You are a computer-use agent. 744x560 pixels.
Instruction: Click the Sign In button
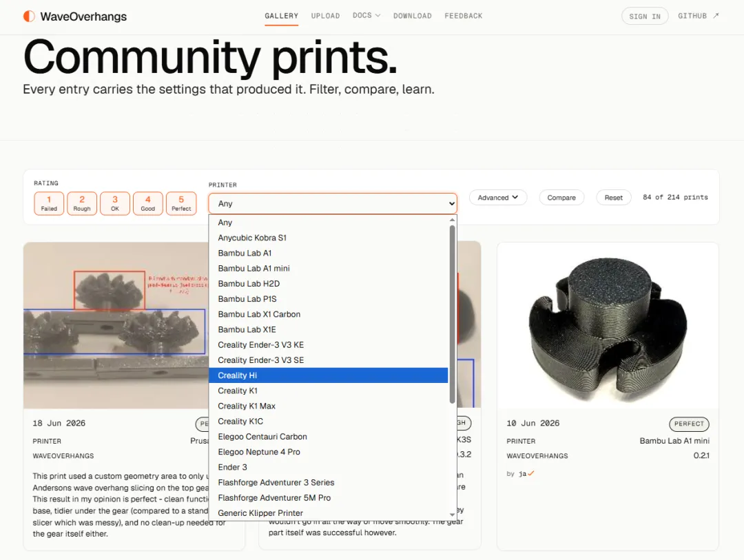[645, 16]
